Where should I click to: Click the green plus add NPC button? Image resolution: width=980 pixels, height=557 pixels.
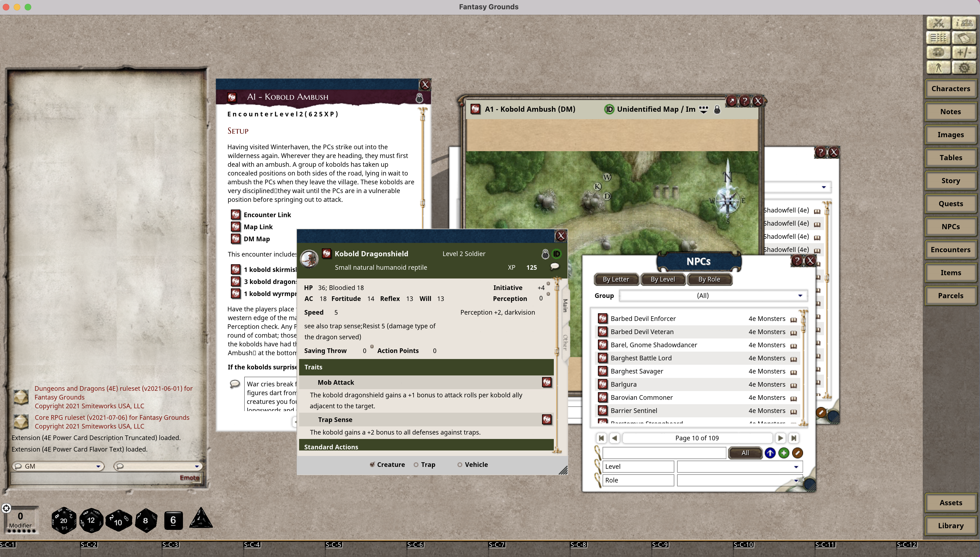[x=784, y=453]
